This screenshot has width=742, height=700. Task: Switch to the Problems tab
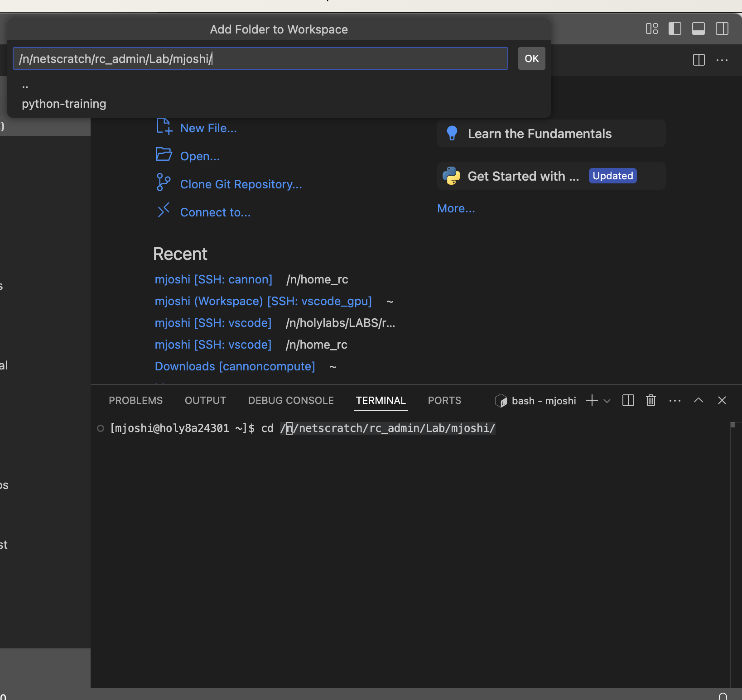click(x=135, y=401)
